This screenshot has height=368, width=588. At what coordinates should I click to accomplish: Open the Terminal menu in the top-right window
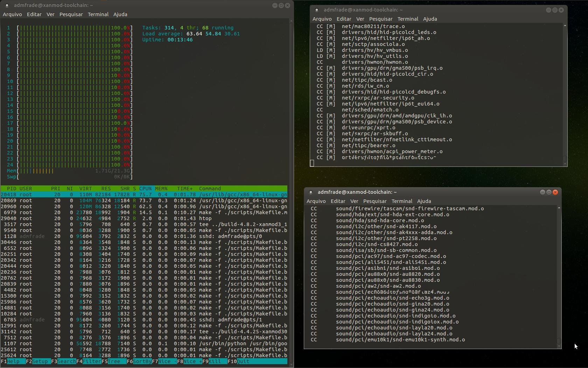pos(407,19)
